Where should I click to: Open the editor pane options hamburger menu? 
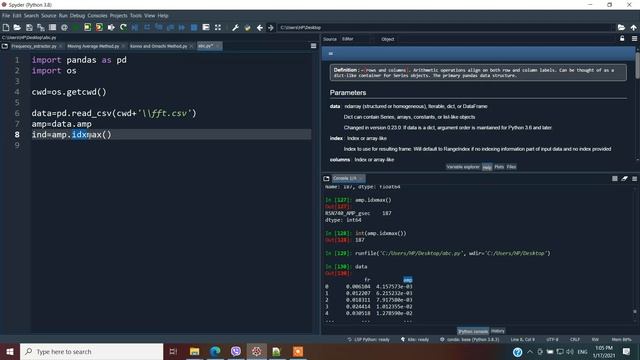tap(313, 46)
